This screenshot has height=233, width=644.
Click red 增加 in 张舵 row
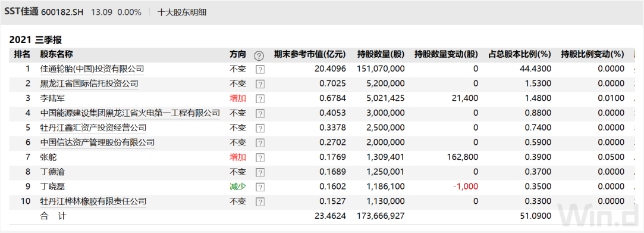coord(238,157)
